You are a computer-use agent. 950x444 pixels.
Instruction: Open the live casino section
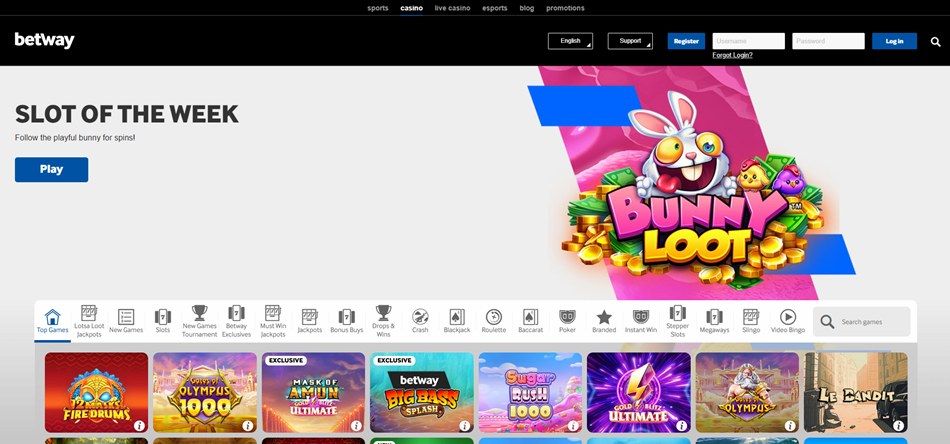(453, 8)
